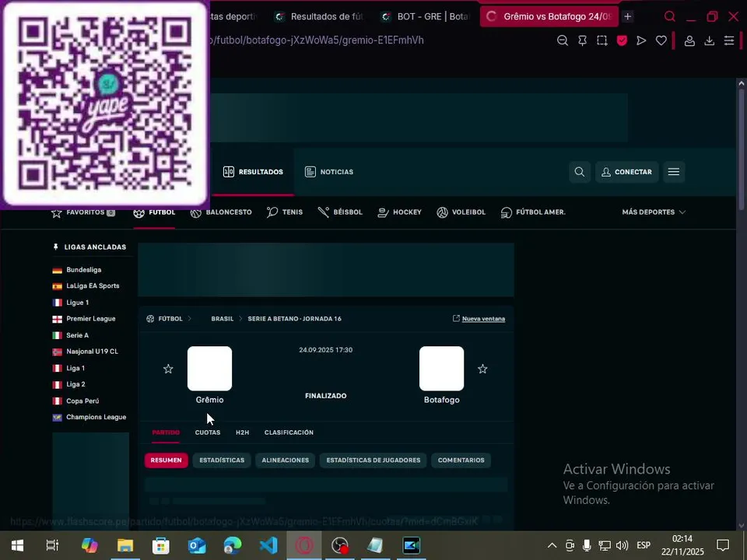747x560 pixels.
Task: Open the snapshot capture tool icon
Action: [x=602, y=40]
